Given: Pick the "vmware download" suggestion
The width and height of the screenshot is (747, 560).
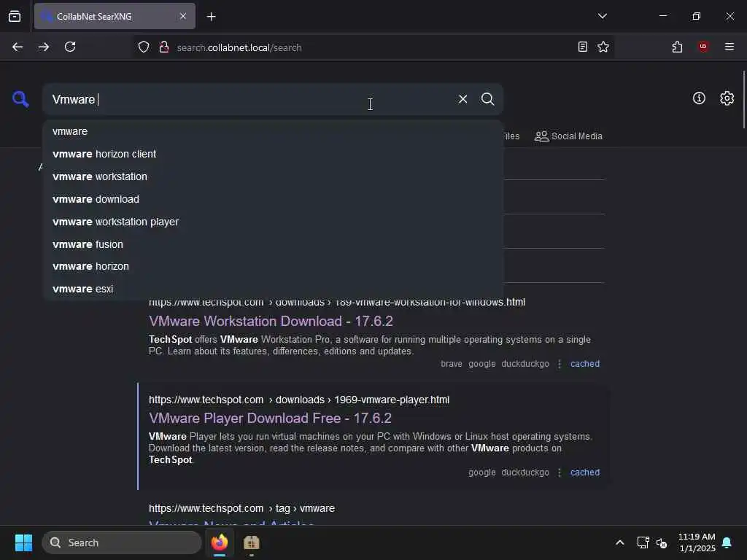Looking at the screenshot, I should pyautogui.click(x=273, y=199).
